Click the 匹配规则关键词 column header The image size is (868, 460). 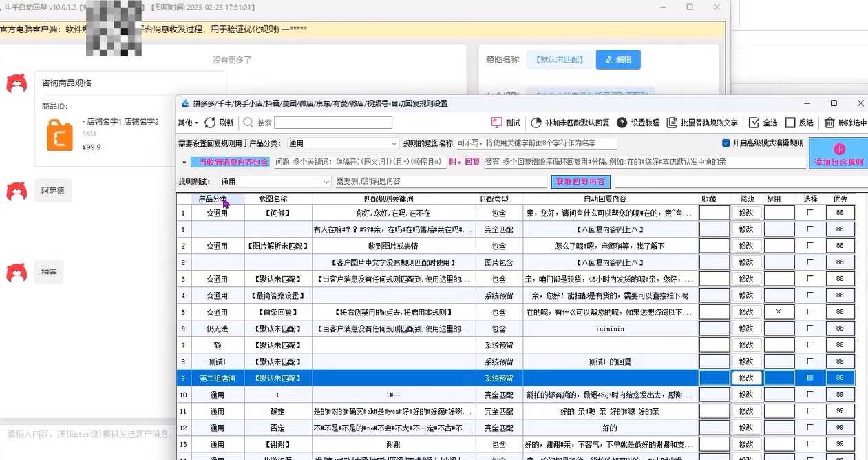[x=394, y=199]
